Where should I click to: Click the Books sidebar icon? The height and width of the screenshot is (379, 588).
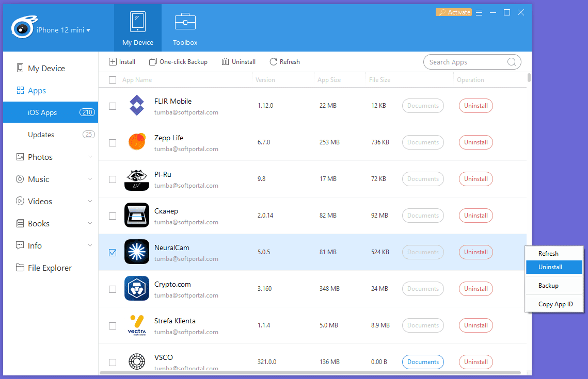click(20, 224)
